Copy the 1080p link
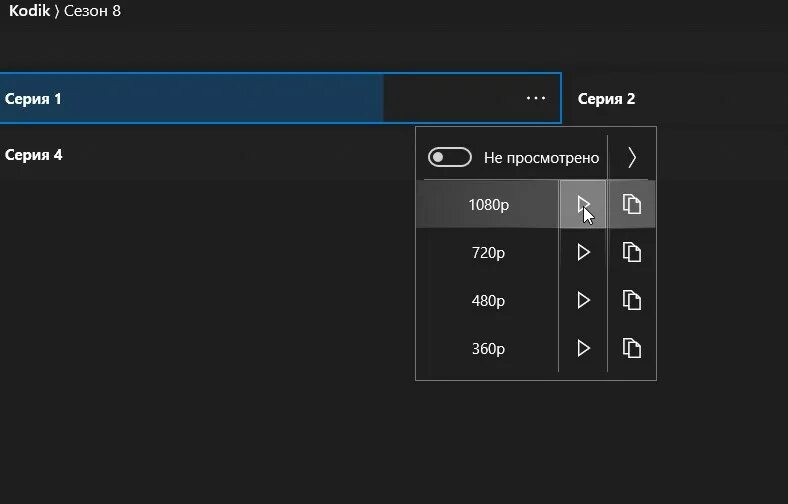Image resolution: width=788 pixels, height=504 pixels. pos(632,205)
